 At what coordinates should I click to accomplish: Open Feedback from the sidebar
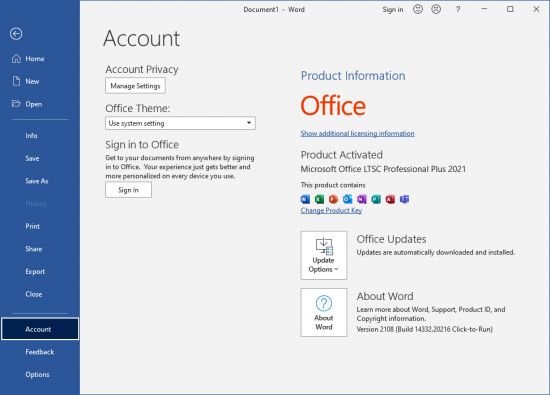pos(40,352)
